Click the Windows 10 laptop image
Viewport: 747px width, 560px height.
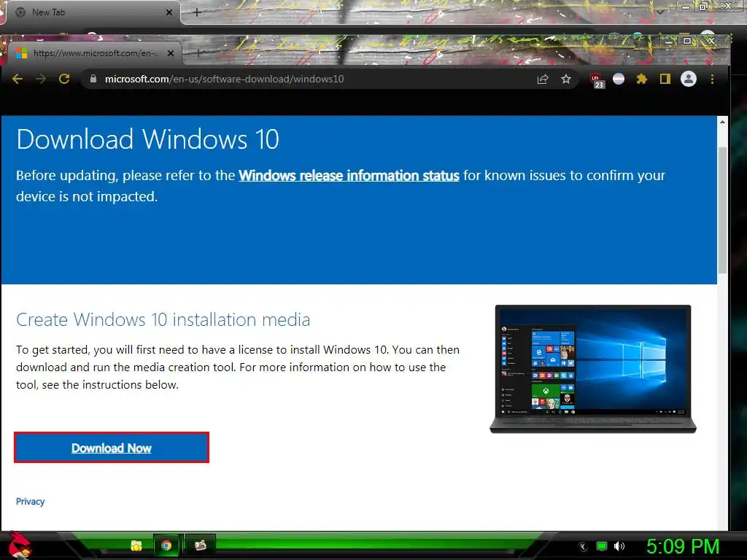(x=593, y=368)
